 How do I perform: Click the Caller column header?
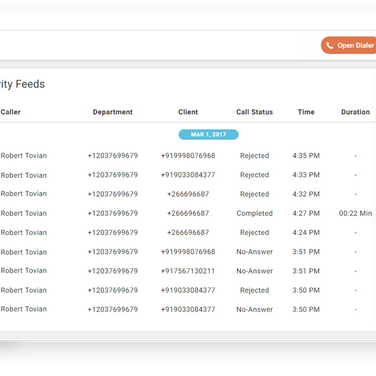tap(10, 112)
